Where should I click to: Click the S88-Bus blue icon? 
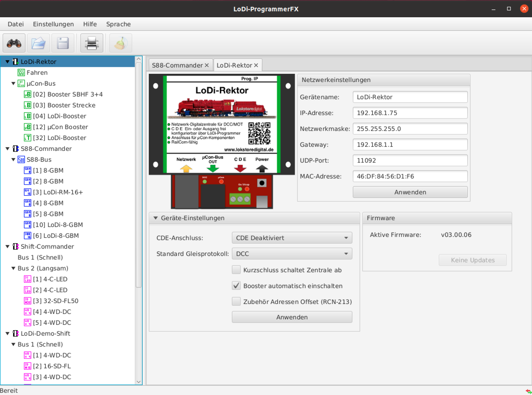(21, 160)
